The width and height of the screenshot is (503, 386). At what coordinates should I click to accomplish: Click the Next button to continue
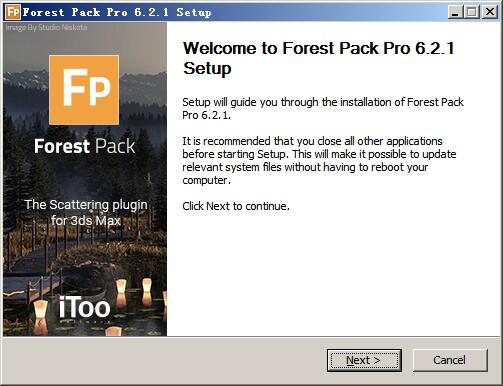click(x=364, y=360)
